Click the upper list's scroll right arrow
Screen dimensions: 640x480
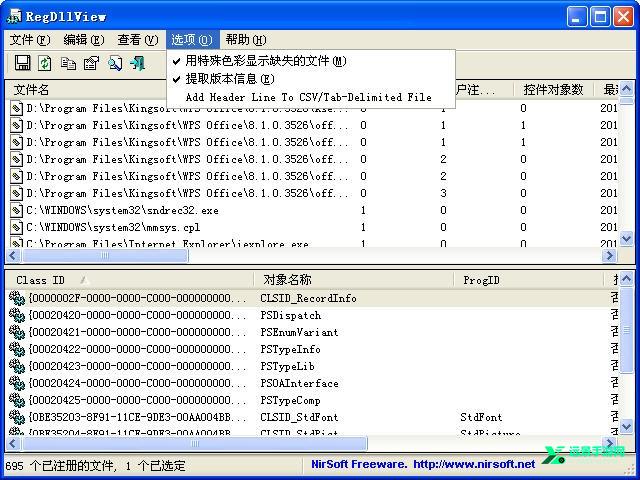pos(610,256)
